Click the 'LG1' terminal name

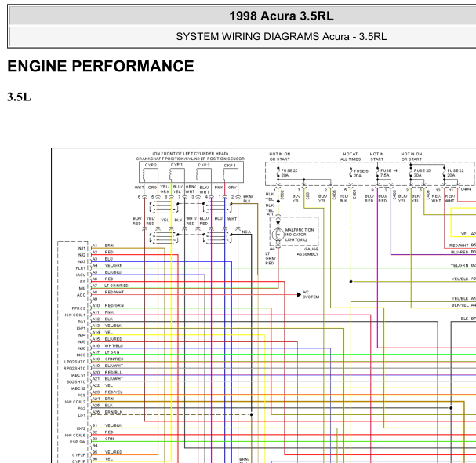[x=82, y=415]
